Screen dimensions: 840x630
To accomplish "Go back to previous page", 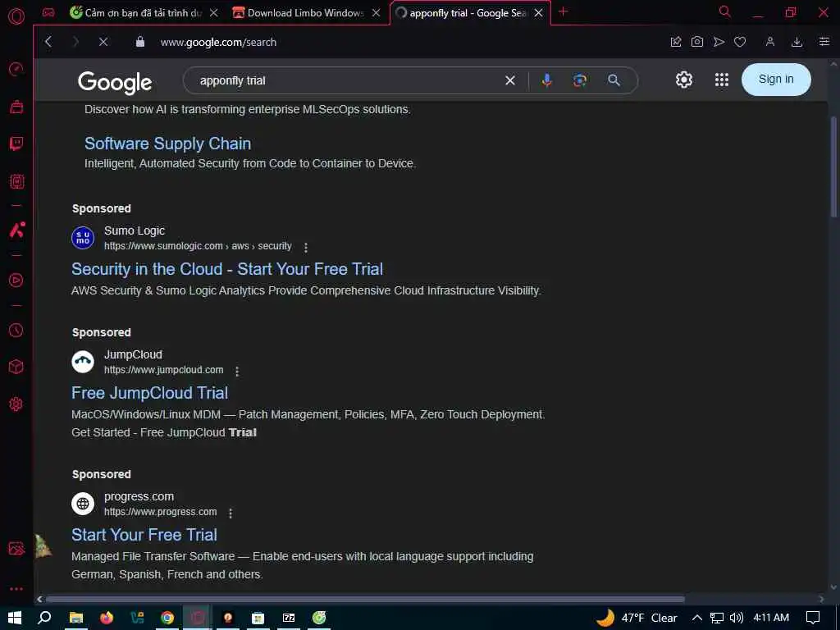I will pos(48,42).
